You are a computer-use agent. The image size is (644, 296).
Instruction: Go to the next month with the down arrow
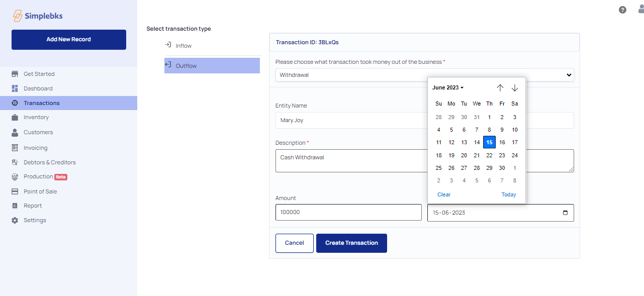point(515,88)
